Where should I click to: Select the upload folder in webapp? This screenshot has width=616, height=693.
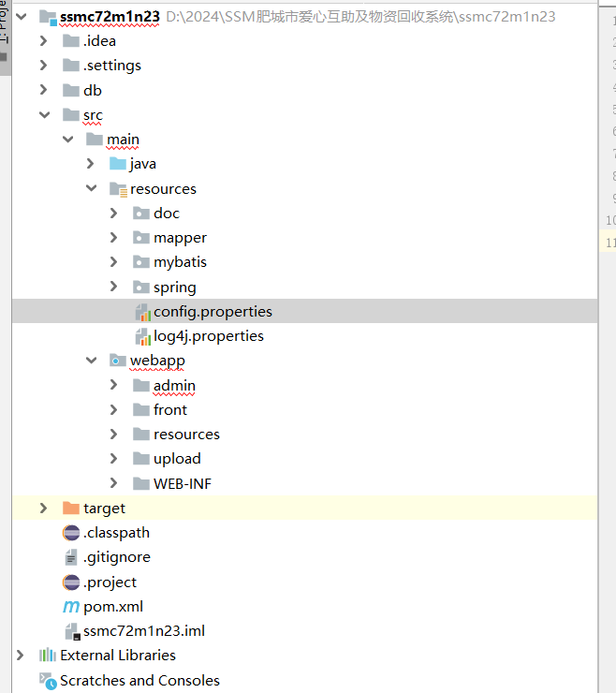[177, 459]
